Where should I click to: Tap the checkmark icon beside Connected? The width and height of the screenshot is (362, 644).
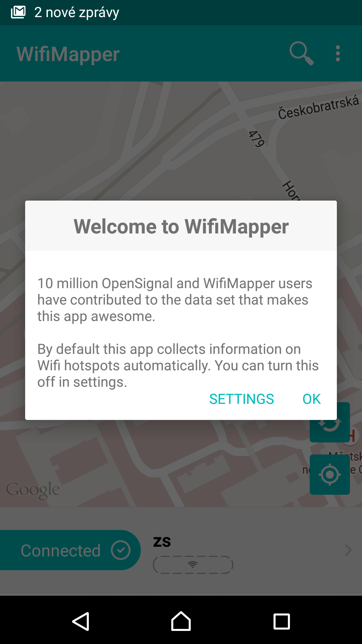pos(121,550)
